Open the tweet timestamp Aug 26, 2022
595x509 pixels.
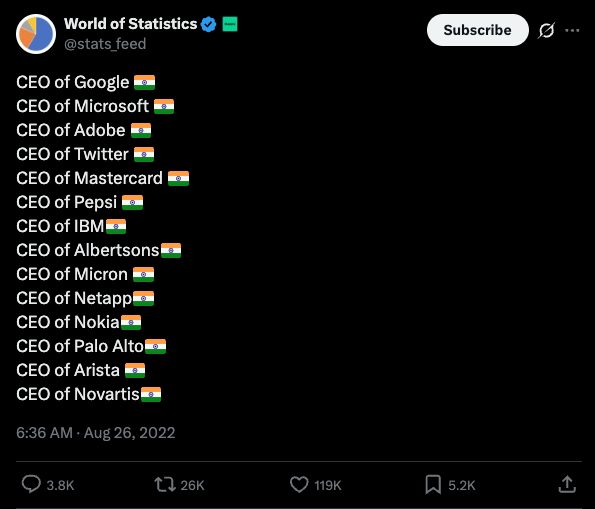tap(96, 433)
